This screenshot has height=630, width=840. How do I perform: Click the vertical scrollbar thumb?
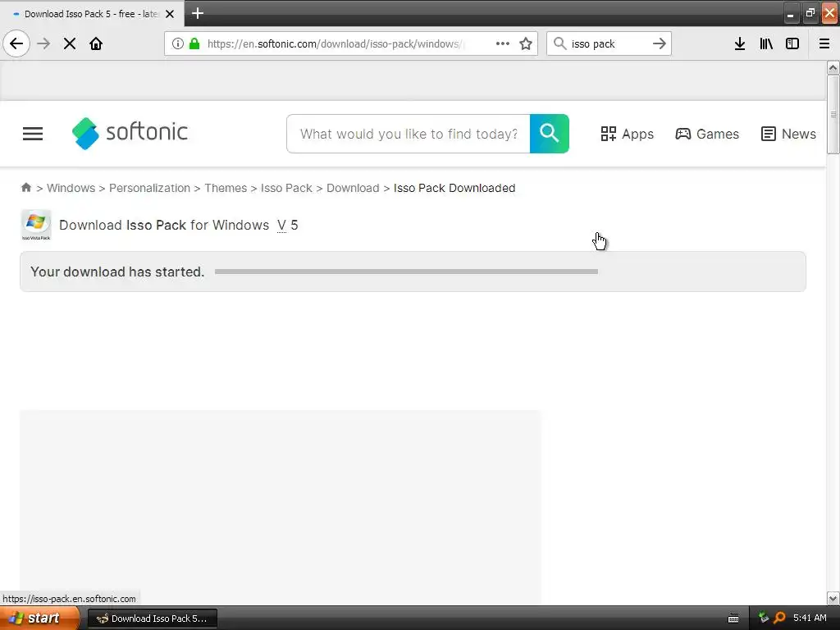tap(833, 114)
